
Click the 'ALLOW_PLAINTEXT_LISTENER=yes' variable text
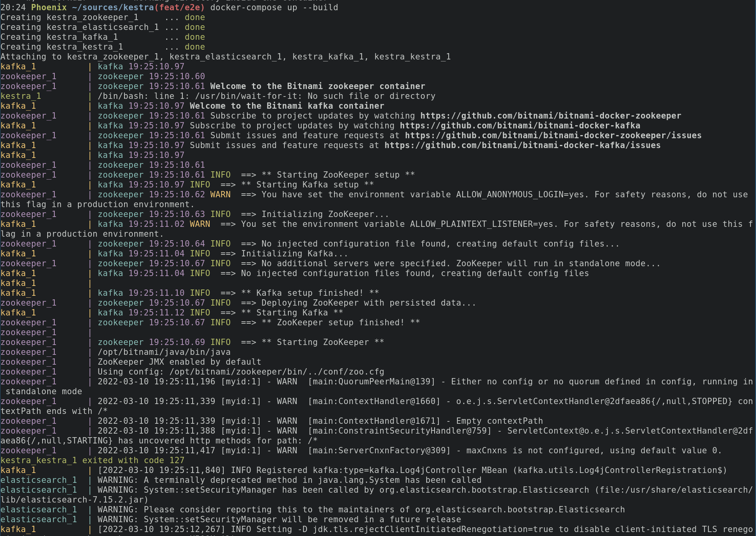tap(482, 224)
